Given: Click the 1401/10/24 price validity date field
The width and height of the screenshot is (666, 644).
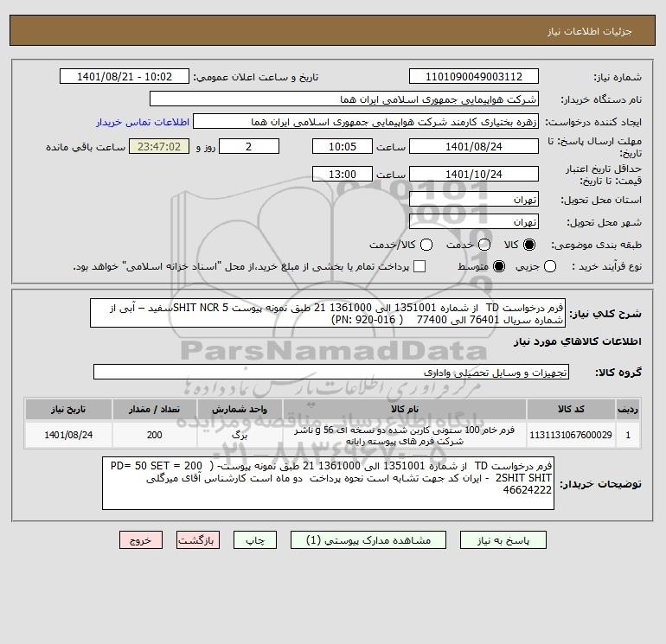Looking at the screenshot, I should point(474,174).
